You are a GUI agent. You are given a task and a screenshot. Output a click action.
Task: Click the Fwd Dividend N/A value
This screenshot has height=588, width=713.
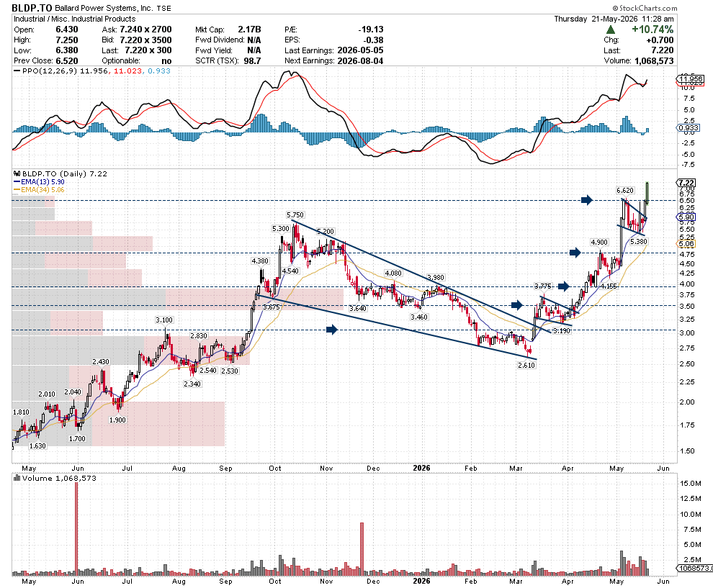[254, 40]
